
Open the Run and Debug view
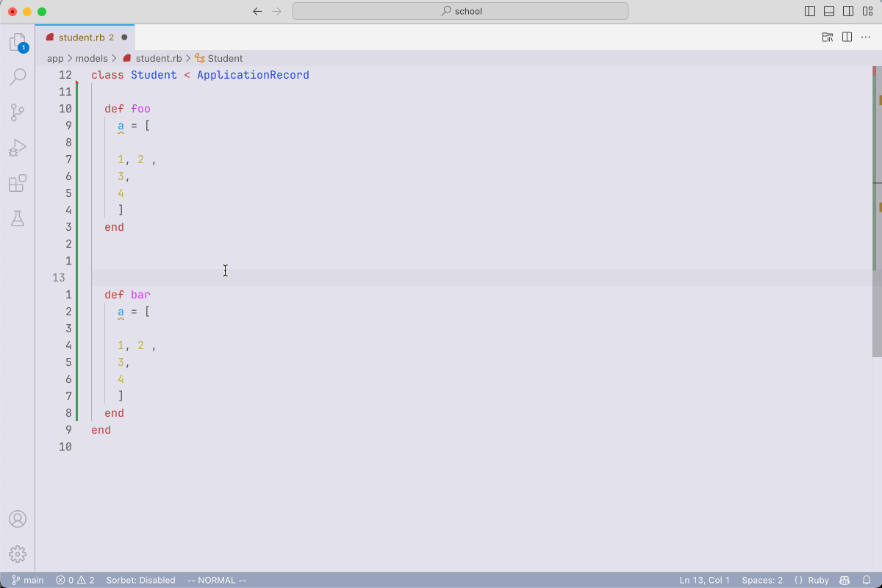pyautogui.click(x=18, y=148)
